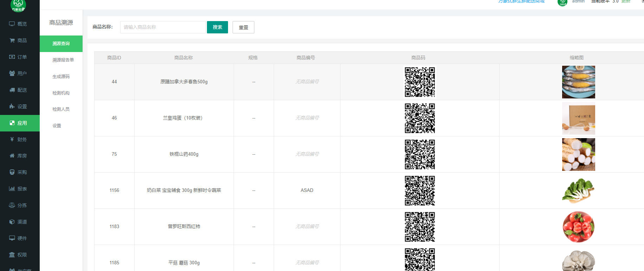
Task: Open 检测机构 in the submenu
Action: tap(61, 93)
